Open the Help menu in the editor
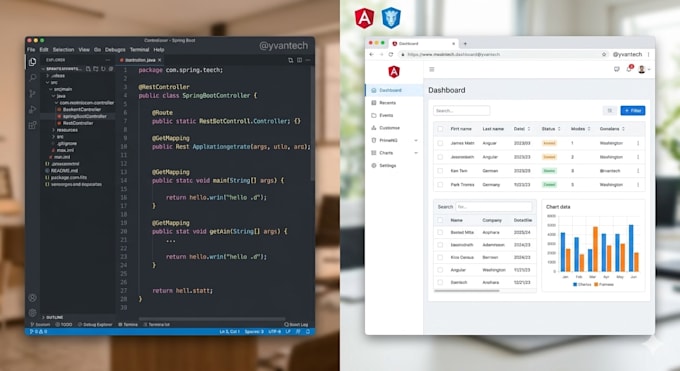Viewport: 680px width, 371px height. coord(159,50)
